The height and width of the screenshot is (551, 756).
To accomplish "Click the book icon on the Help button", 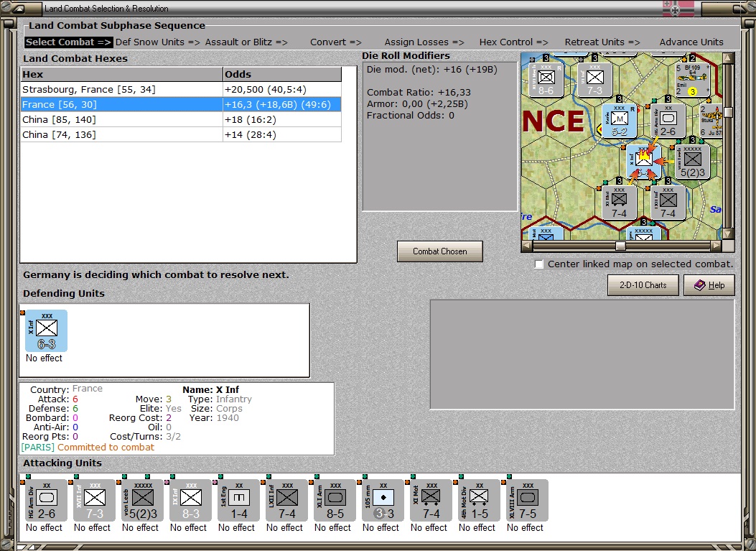I will [699, 285].
